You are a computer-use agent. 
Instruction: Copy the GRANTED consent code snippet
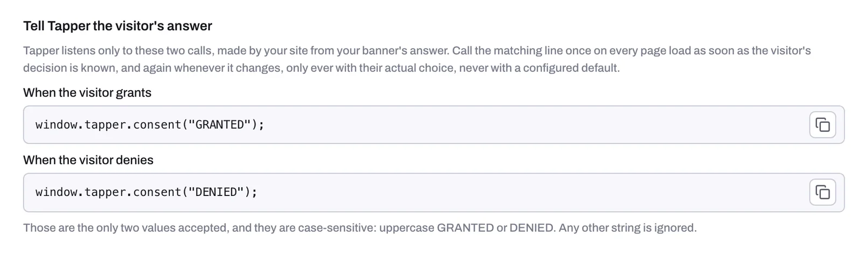(x=822, y=125)
